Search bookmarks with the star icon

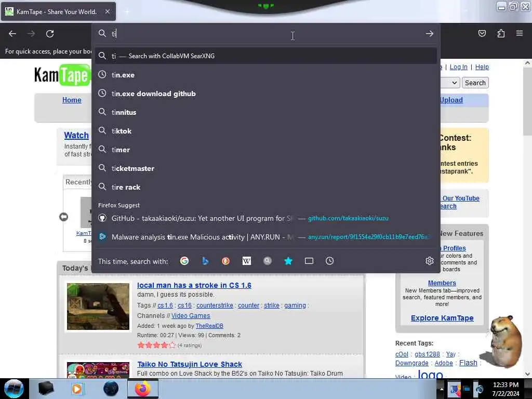tap(288, 261)
